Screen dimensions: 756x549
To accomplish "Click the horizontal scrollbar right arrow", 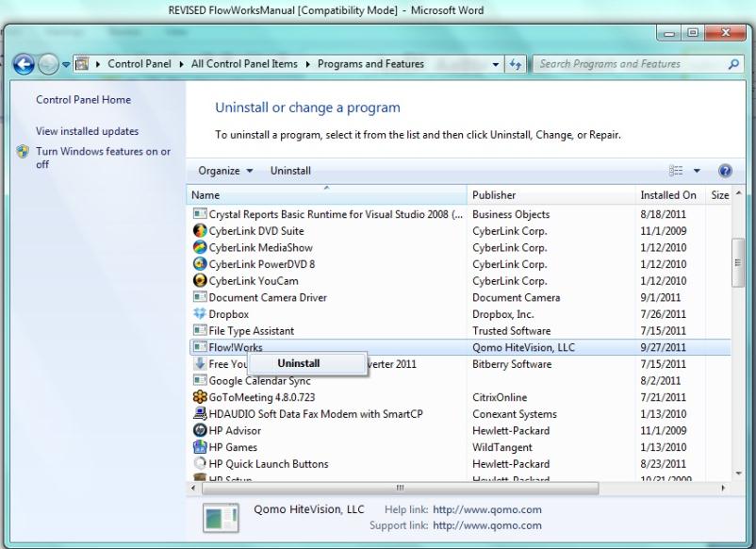I will point(723,488).
